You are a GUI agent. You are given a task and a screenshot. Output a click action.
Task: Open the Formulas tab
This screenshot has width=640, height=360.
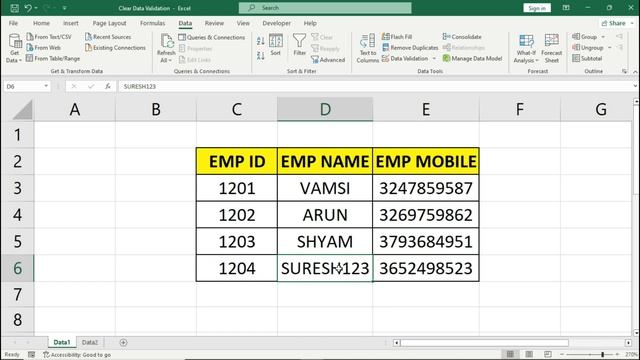[x=153, y=23]
